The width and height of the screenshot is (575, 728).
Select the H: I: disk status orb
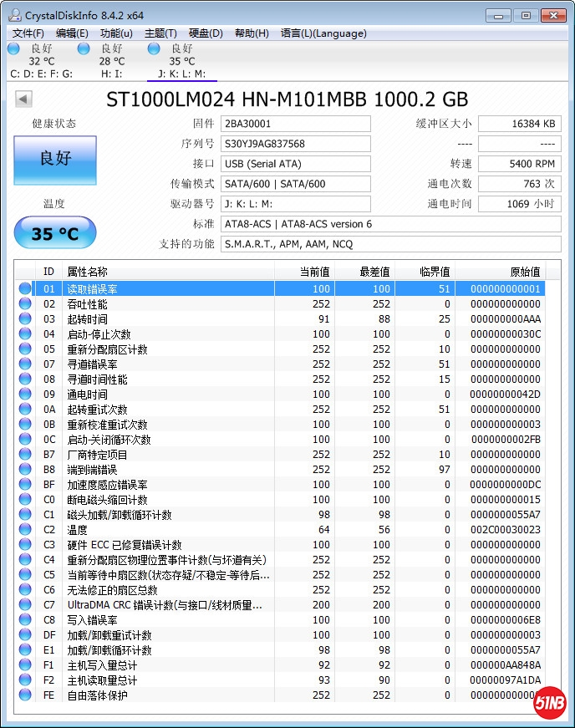84,48
